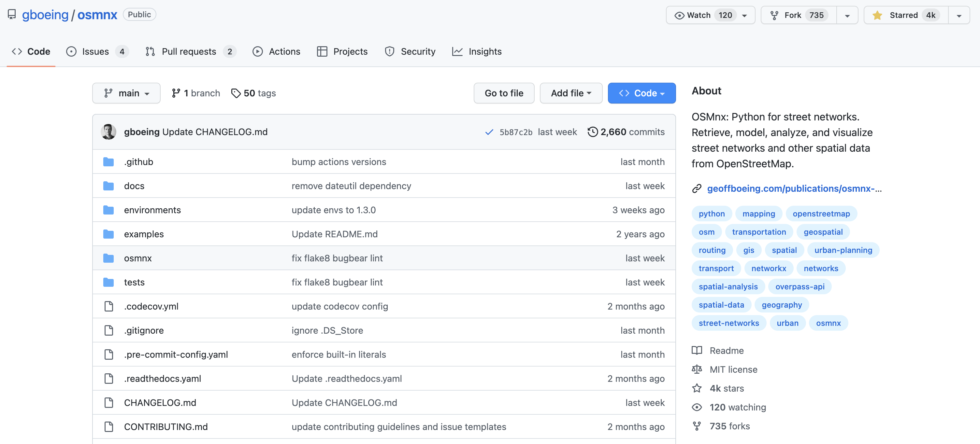Click the .pre-commit-config.yaml file icon
The height and width of the screenshot is (444, 980).
pos(109,354)
